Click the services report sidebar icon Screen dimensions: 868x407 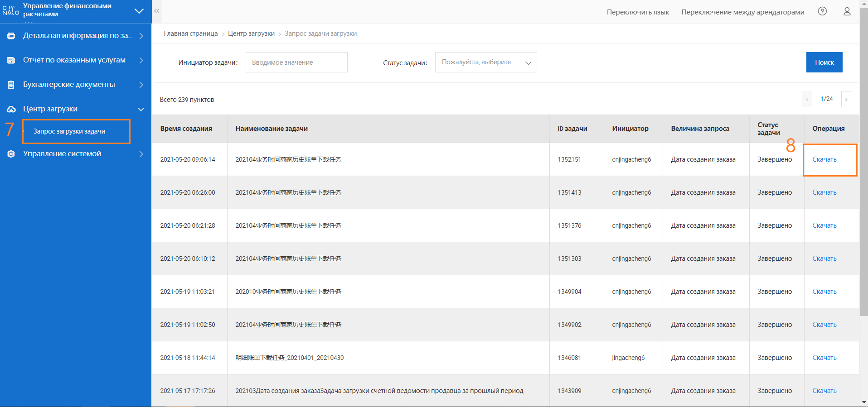click(x=11, y=60)
